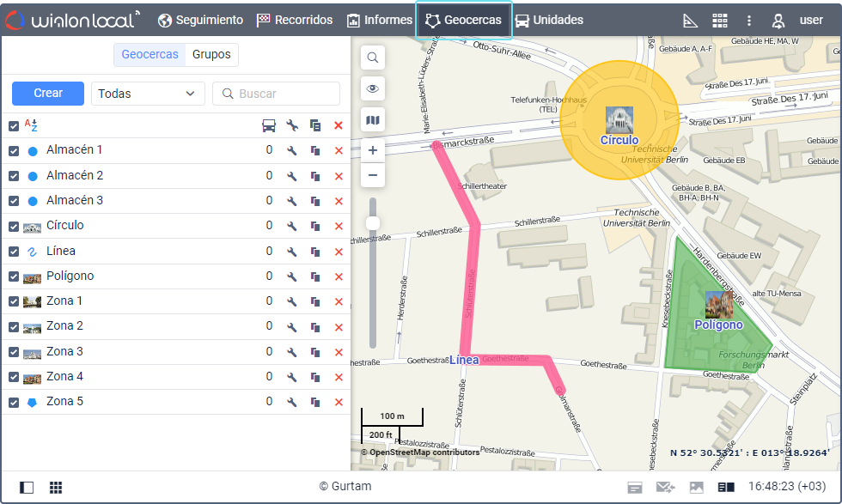842x504 pixels.
Task: Copy the Almacén 2 geofence
Action: click(x=315, y=176)
